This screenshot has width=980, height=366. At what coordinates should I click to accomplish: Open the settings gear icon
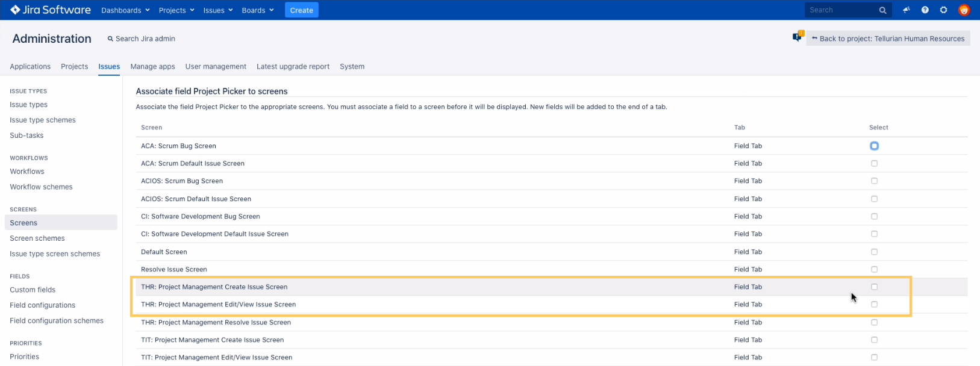pyautogui.click(x=943, y=10)
